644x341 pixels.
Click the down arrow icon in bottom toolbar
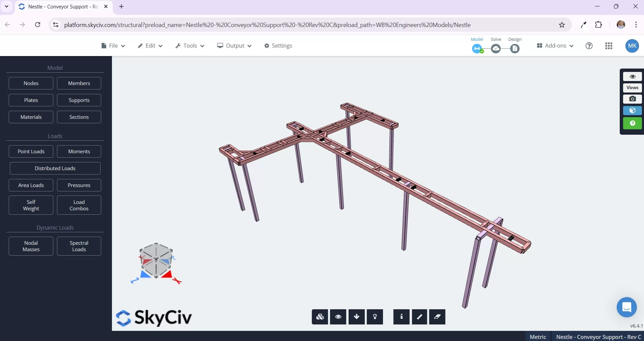point(357,317)
